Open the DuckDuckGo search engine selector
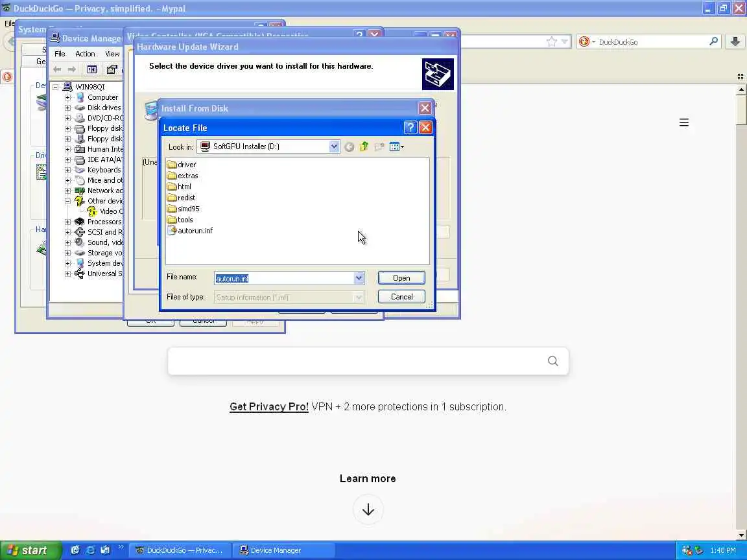The width and height of the screenshot is (747, 560). (587, 42)
